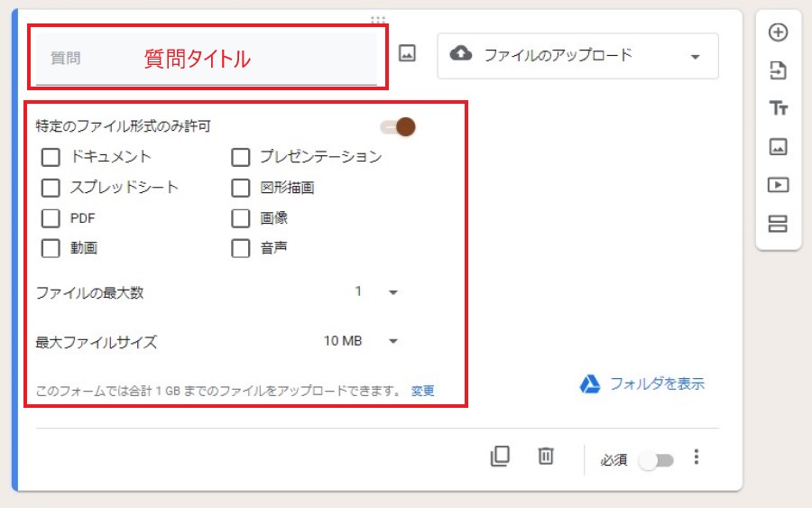Image resolution: width=812 pixels, height=508 pixels.
Task: Delete the question with the trash icon
Action: click(x=546, y=457)
